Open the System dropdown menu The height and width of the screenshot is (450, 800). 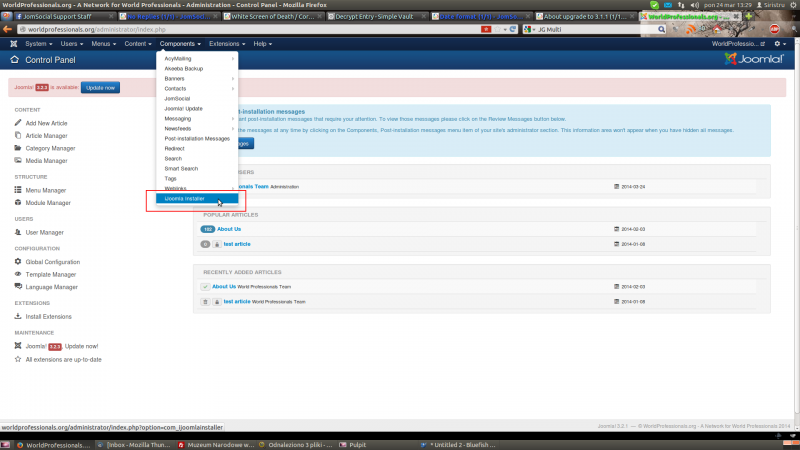(x=39, y=44)
